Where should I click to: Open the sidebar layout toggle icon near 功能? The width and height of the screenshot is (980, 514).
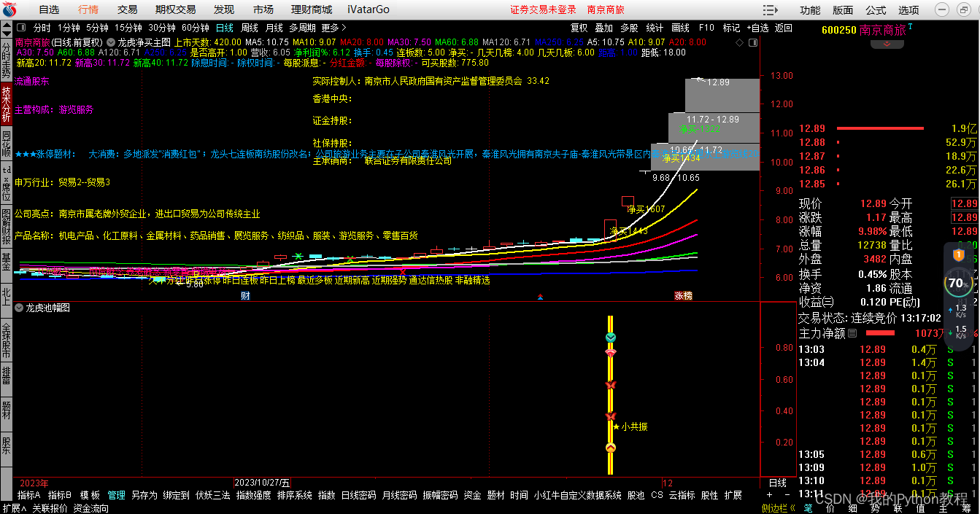(771, 9)
